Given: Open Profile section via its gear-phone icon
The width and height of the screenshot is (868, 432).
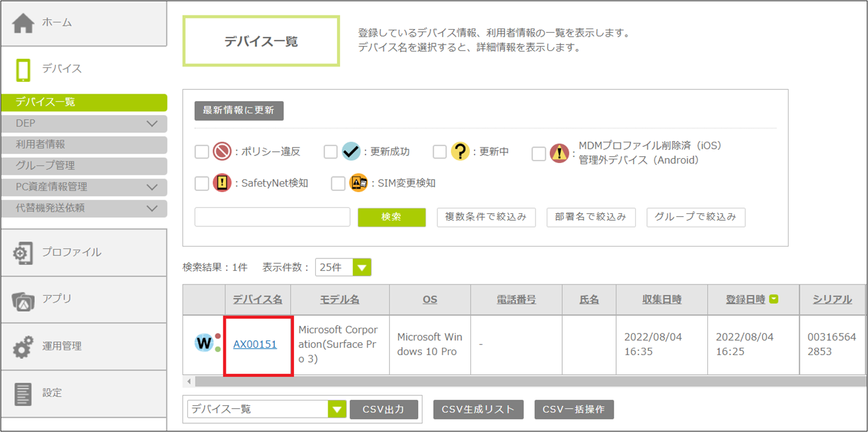Looking at the screenshot, I should 23,253.
